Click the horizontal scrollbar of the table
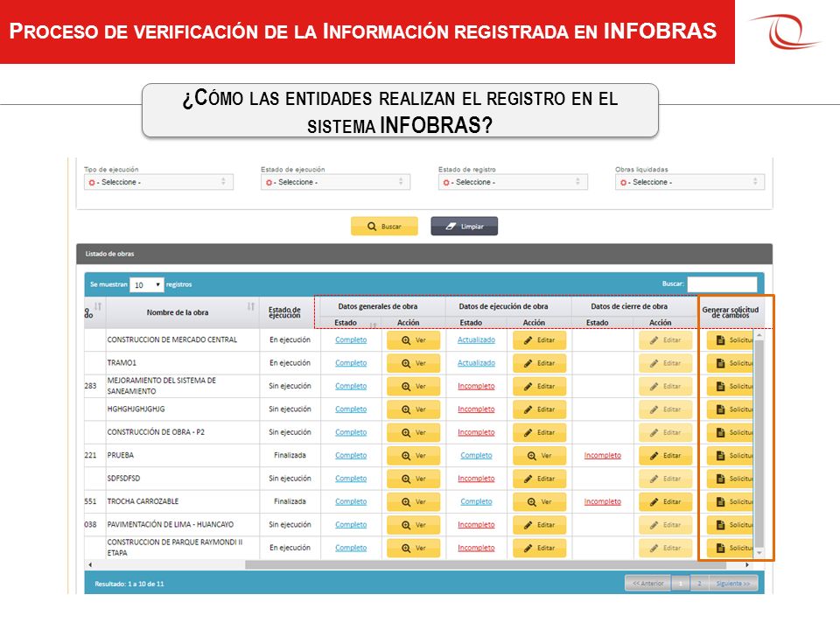Screen dimensions: 840x630 (x=486, y=565)
